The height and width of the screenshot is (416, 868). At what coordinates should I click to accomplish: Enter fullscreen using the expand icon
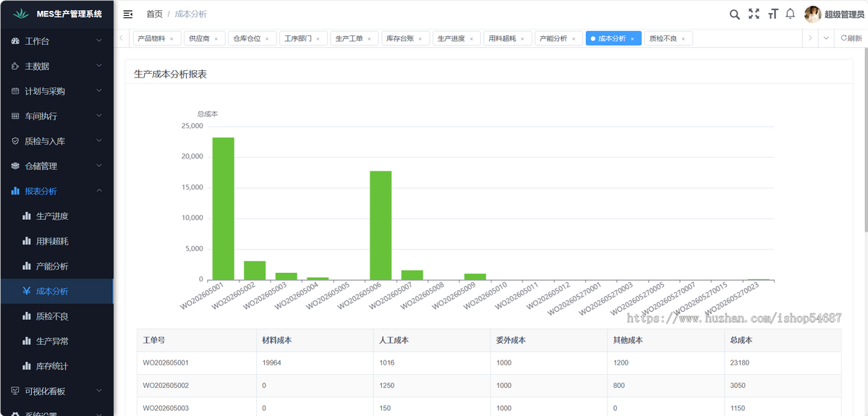tap(754, 14)
